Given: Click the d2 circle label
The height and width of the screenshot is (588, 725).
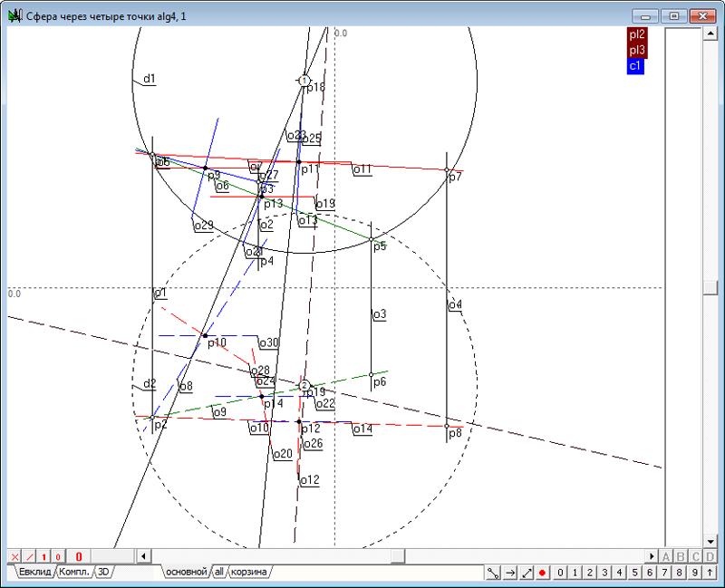Looking at the screenshot, I should tap(150, 383).
